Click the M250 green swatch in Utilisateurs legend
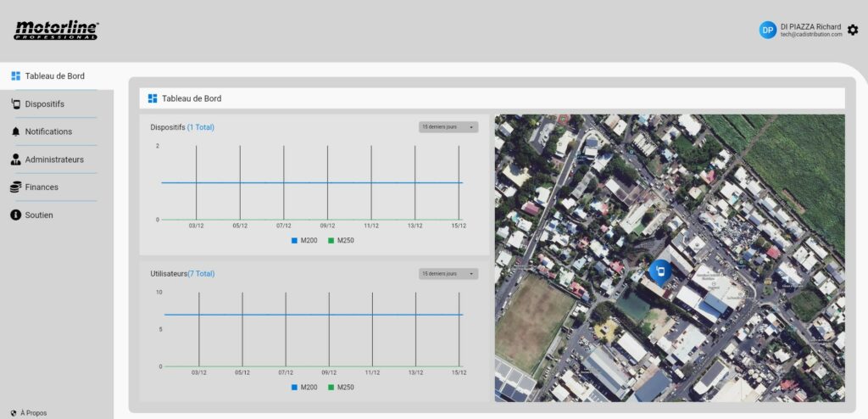Image resolution: width=868 pixels, height=419 pixels. point(331,388)
